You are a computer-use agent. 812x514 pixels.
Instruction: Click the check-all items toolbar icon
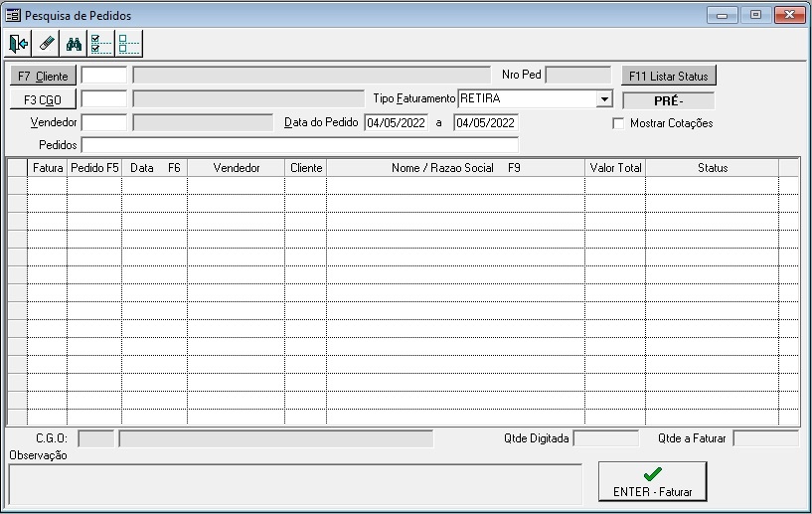point(101,44)
